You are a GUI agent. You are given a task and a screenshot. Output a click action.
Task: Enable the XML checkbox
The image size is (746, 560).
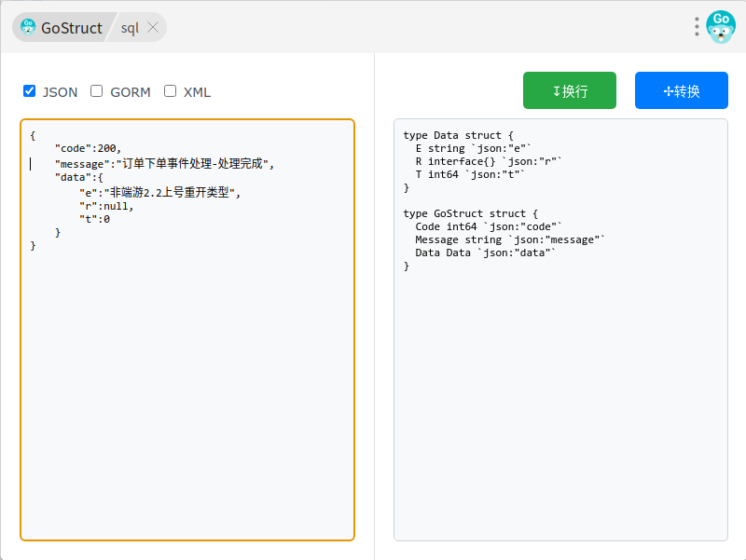coord(170,91)
